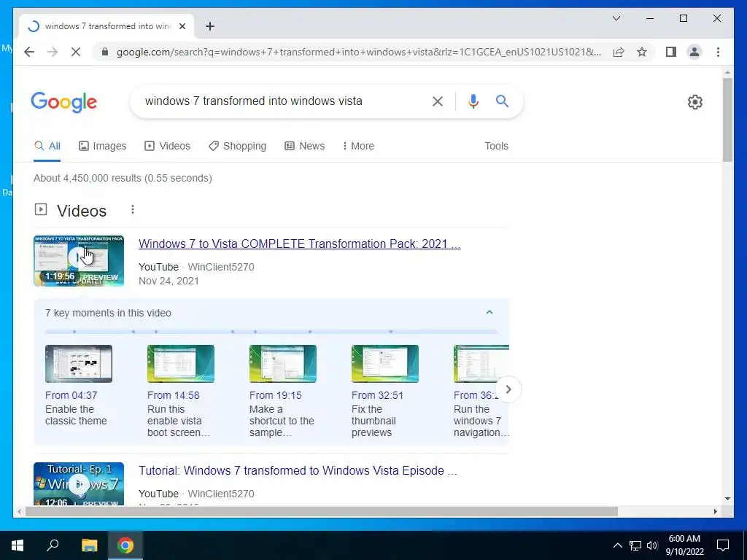
Task: Click the padlock site info icon
Action: tap(105, 52)
